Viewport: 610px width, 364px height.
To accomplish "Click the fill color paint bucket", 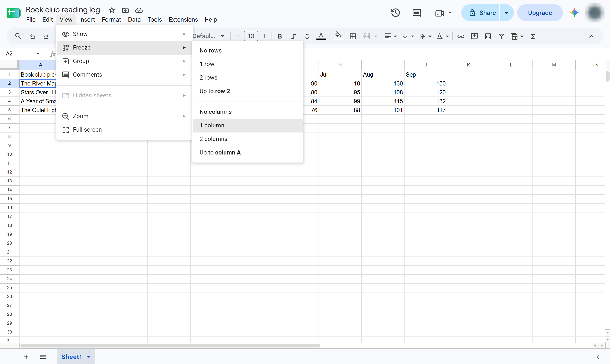I will click(x=338, y=36).
